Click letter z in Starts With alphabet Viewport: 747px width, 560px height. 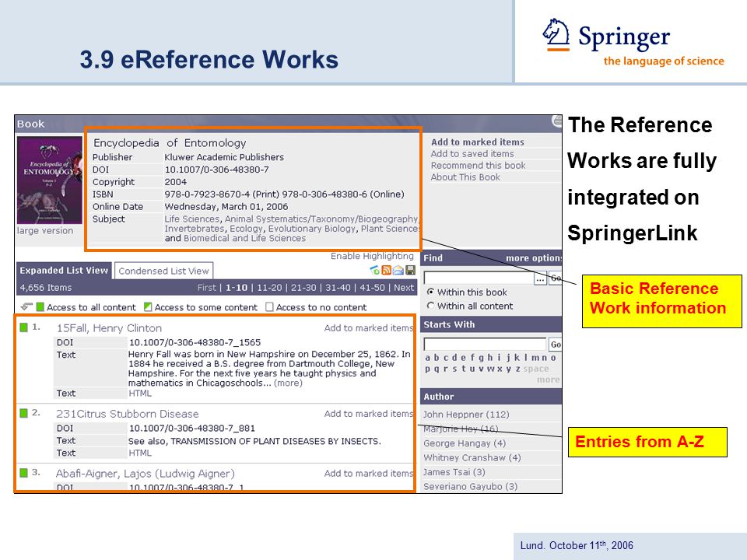[518, 369]
